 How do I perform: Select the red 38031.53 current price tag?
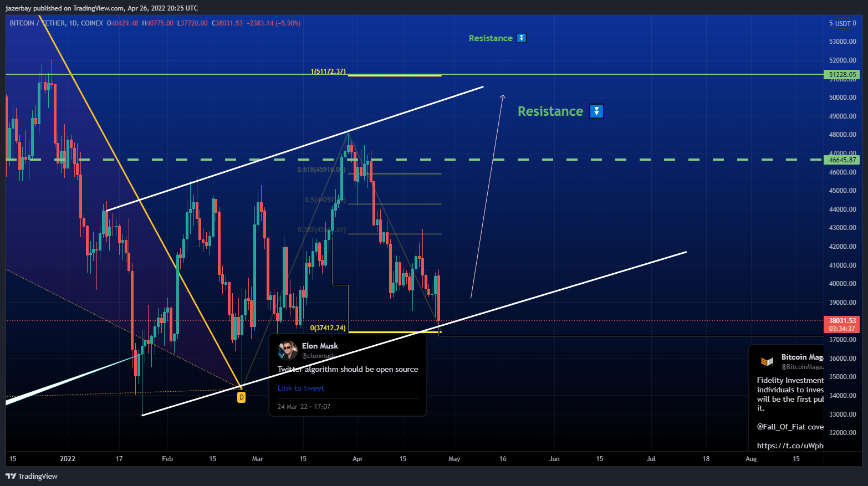coord(843,324)
